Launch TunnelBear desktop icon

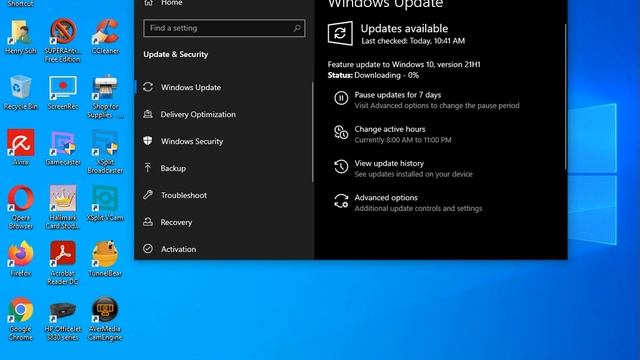pyautogui.click(x=105, y=259)
